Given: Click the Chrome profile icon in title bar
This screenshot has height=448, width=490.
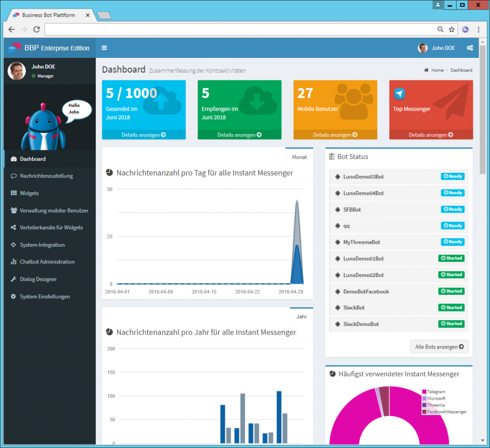Looking at the screenshot, I should [x=438, y=4].
